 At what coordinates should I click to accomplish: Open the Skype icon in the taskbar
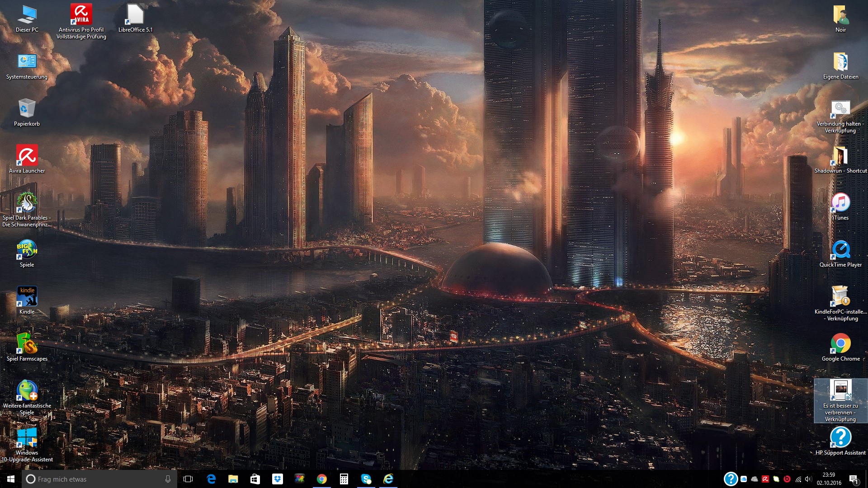pyautogui.click(x=366, y=479)
